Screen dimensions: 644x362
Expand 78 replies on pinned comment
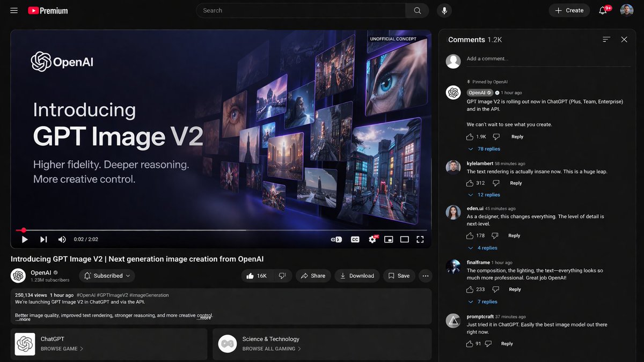[x=484, y=149]
